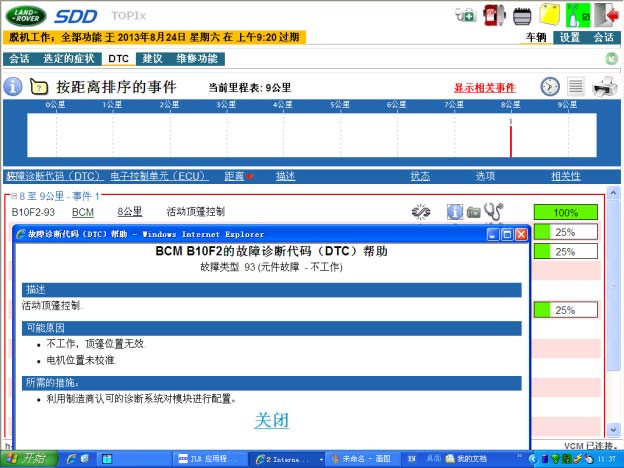Click the BCM ECU link
Viewport: 624px width, 468px height.
pyautogui.click(x=83, y=213)
